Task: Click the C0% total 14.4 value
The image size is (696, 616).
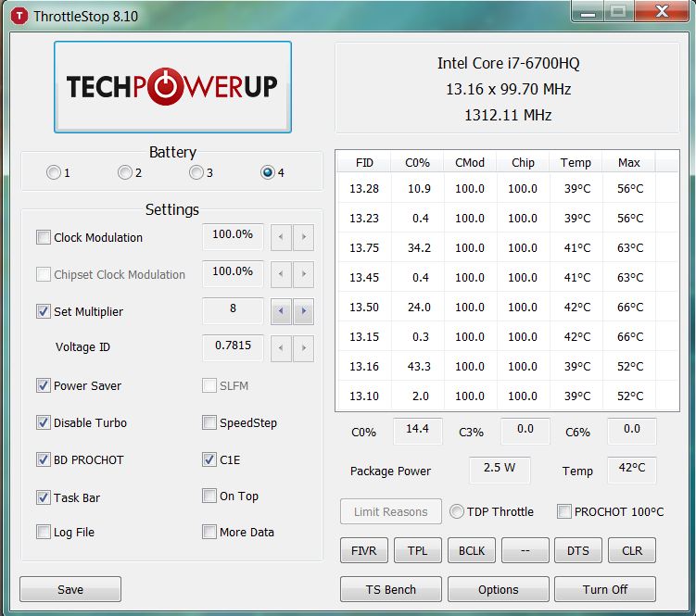Action: [x=418, y=430]
